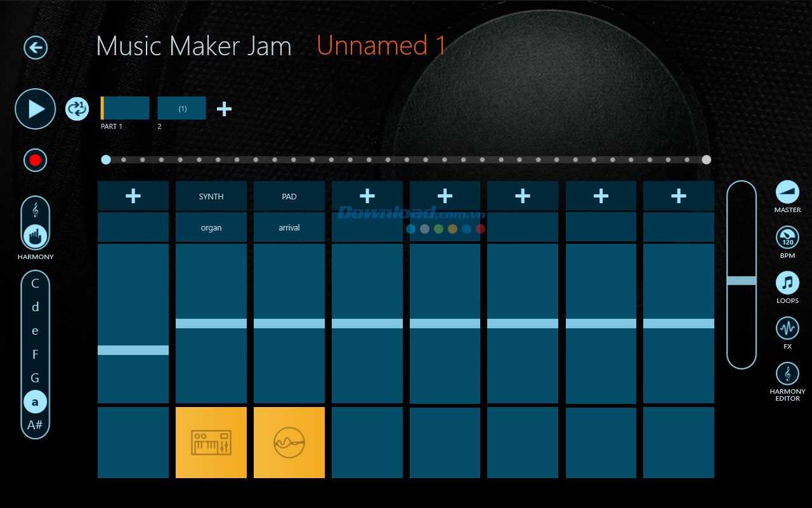The image size is (812, 508).
Task: Open the Master volume panel
Action: 787,192
